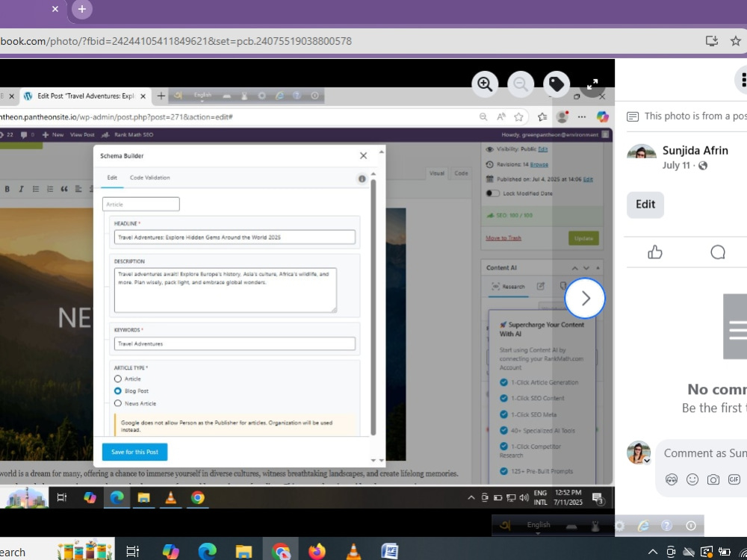Open the Edit tab in Schema Builder
This screenshot has height=560, width=747.
(x=112, y=178)
